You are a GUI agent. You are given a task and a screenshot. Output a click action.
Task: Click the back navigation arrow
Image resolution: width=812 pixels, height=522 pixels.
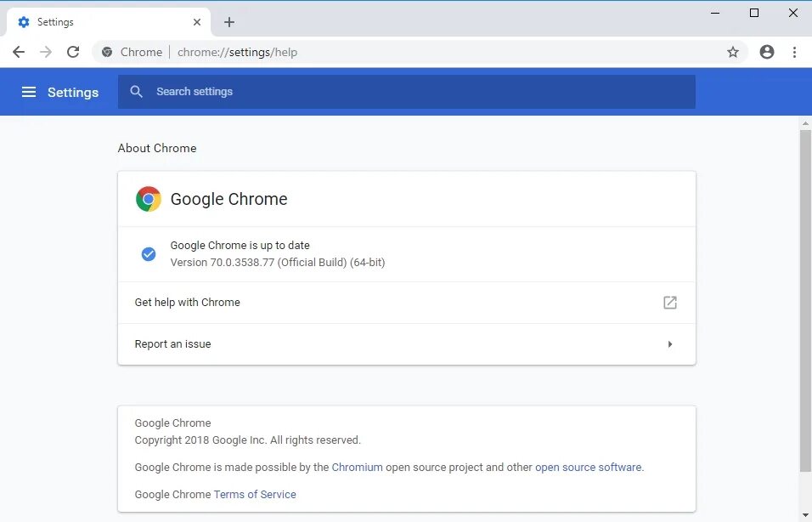[19, 52]
